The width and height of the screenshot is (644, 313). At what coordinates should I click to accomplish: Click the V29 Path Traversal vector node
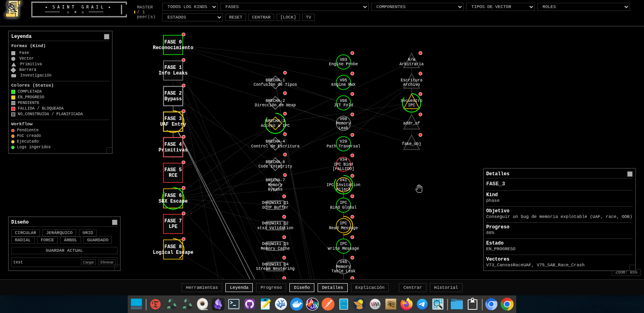click(x=343, y=144)
